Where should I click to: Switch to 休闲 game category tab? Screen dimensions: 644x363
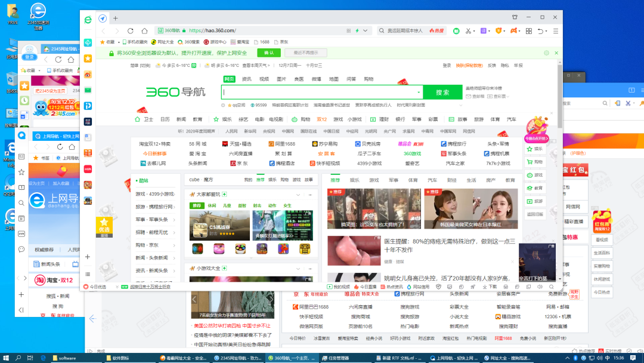pos(212,205)
